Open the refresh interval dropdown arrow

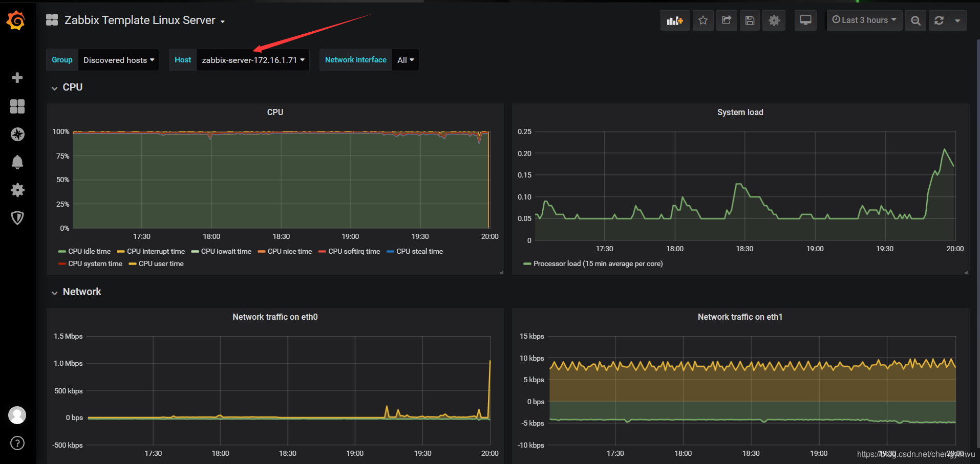957,20
